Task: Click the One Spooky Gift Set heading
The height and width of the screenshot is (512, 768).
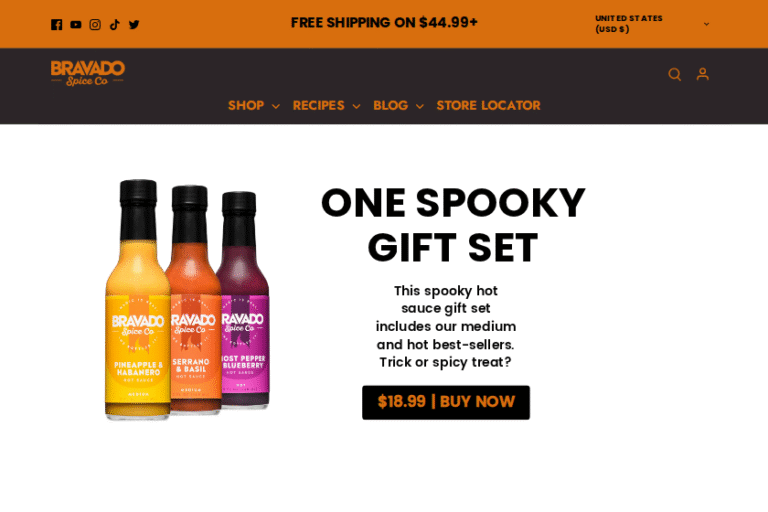Action: coord(453,225)
